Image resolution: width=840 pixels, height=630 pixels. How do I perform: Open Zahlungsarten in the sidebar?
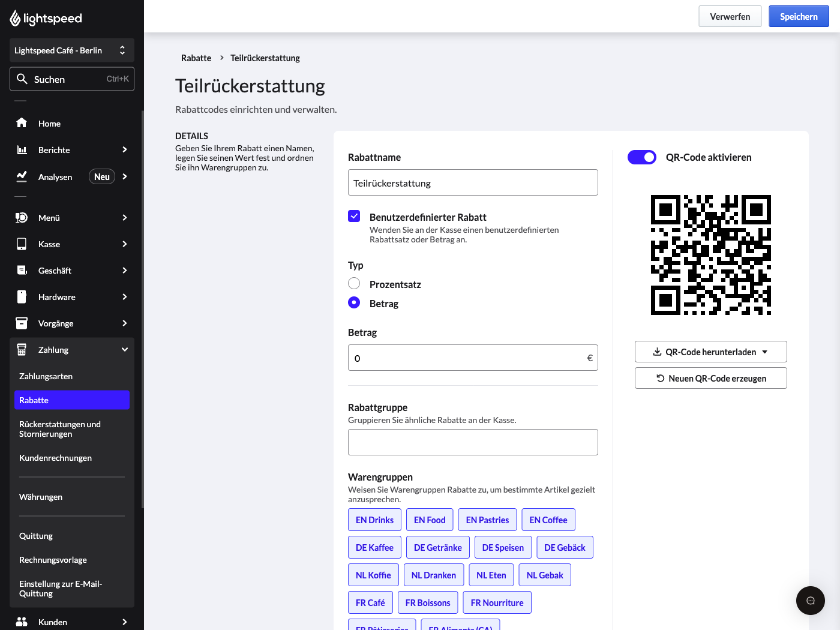tap(72, 376)
